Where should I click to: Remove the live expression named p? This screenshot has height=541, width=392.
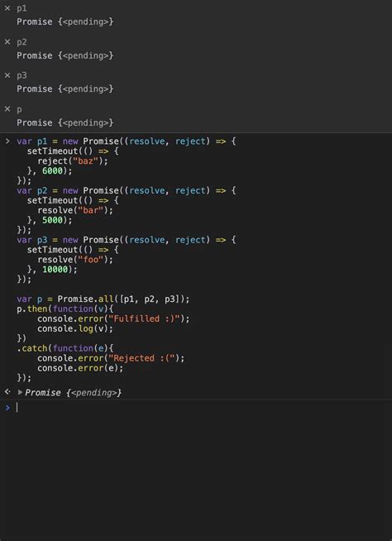coord(7,109)
